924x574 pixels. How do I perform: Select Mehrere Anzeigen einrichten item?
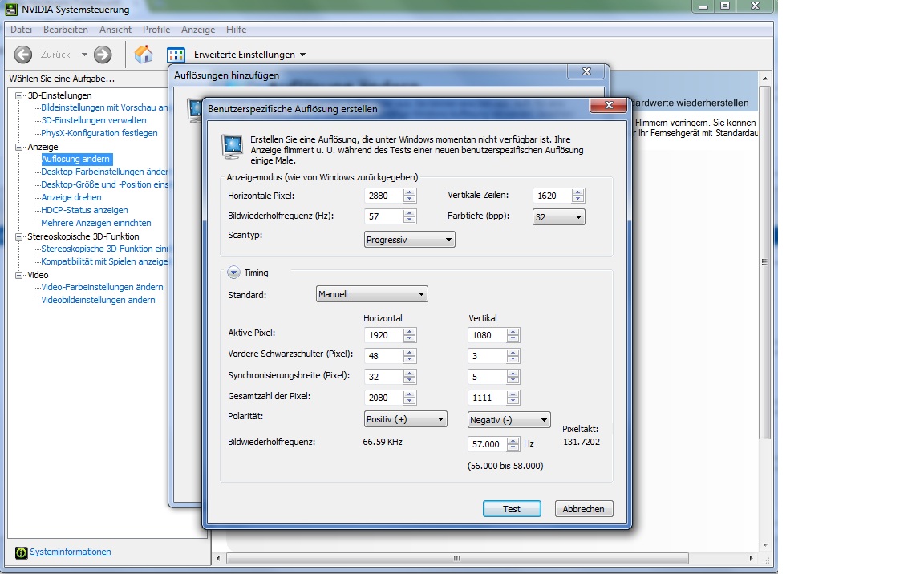[x=96, y=223]
